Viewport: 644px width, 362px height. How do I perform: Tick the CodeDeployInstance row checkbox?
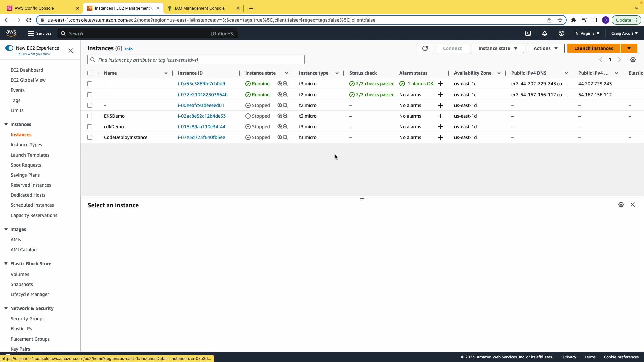click(x=90, y=137)
